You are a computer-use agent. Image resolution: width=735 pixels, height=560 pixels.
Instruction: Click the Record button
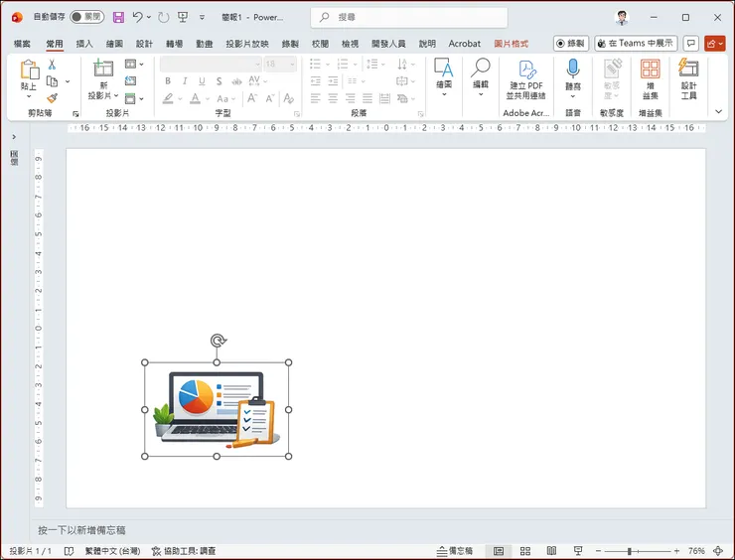click(571, 44)
